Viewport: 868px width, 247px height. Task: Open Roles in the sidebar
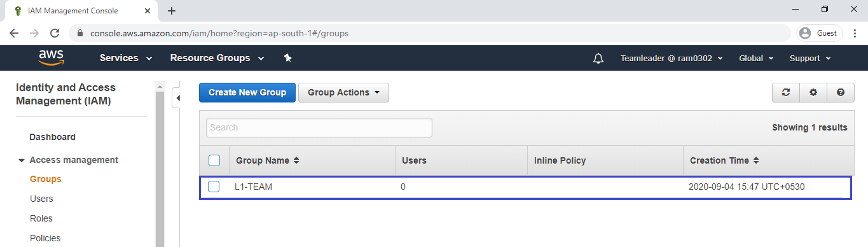tap(41, 218)
